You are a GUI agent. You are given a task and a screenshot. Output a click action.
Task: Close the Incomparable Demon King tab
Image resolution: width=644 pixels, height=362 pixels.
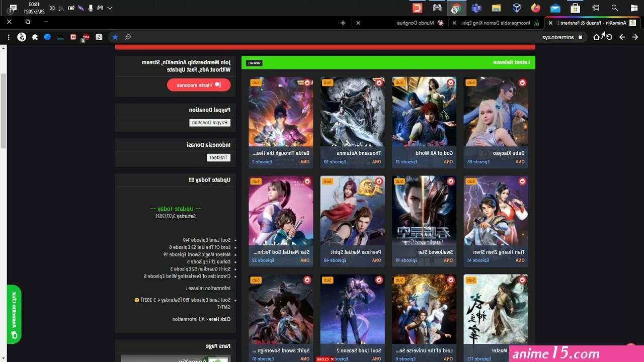coord(455,23)
